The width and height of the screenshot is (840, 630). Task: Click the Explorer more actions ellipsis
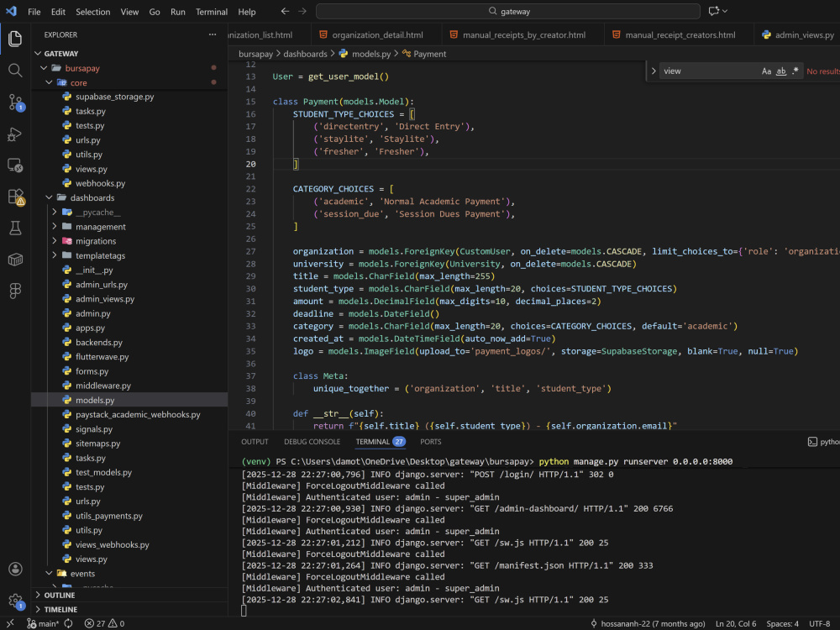point(213,34)
